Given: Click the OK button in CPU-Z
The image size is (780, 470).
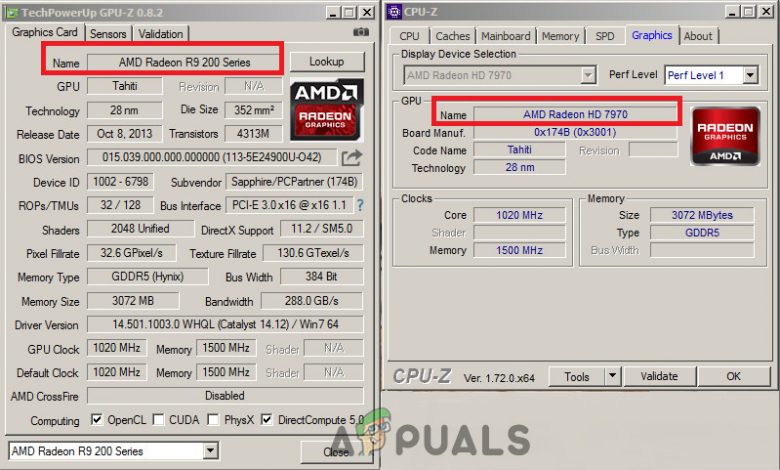Looking at the screenshot, I should [733, 376].
